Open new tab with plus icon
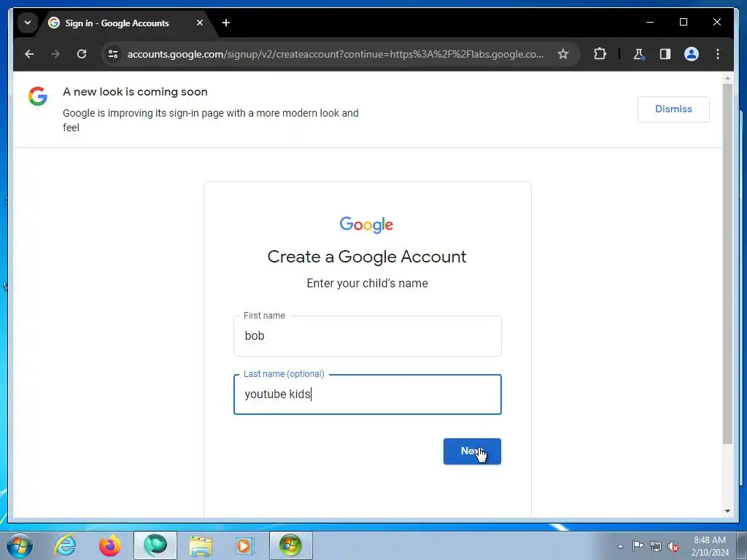The height and width of the screenshot is (560, 747). (226, 23)
